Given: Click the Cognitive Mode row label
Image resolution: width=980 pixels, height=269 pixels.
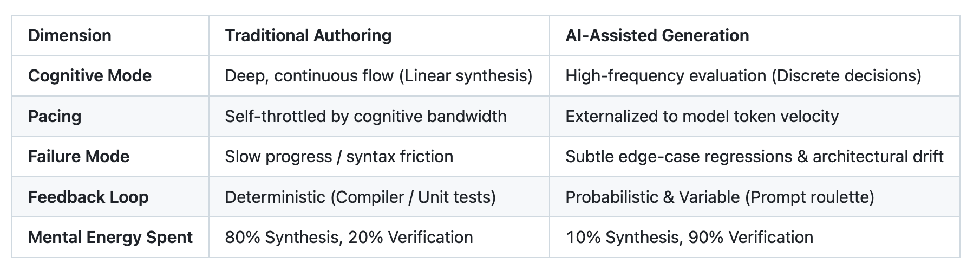Looking at the screenshot, I should tap(90, 75).
